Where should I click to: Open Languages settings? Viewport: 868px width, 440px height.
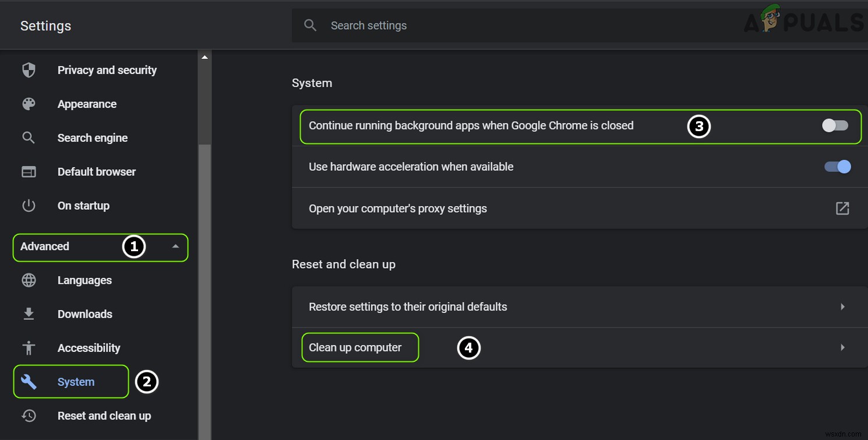[x=84, y=280]
